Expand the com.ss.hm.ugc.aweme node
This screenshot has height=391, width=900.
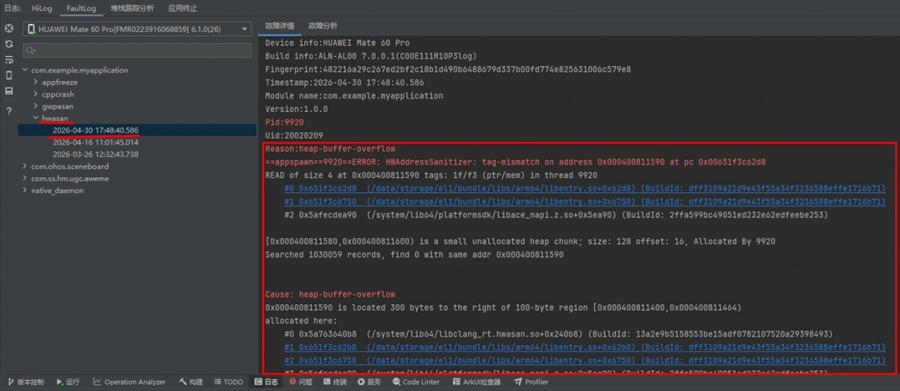pyautogui.click(x=25, y=179)
